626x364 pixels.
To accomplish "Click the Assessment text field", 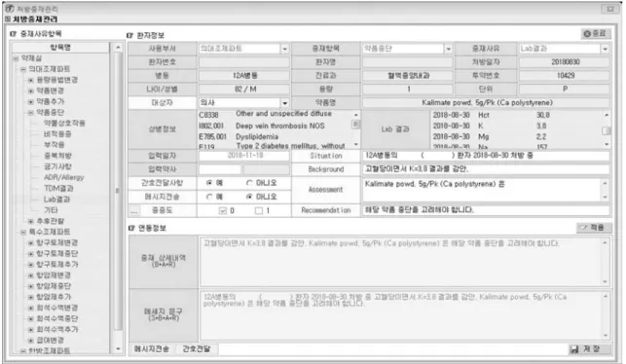I will coord(482,190).
